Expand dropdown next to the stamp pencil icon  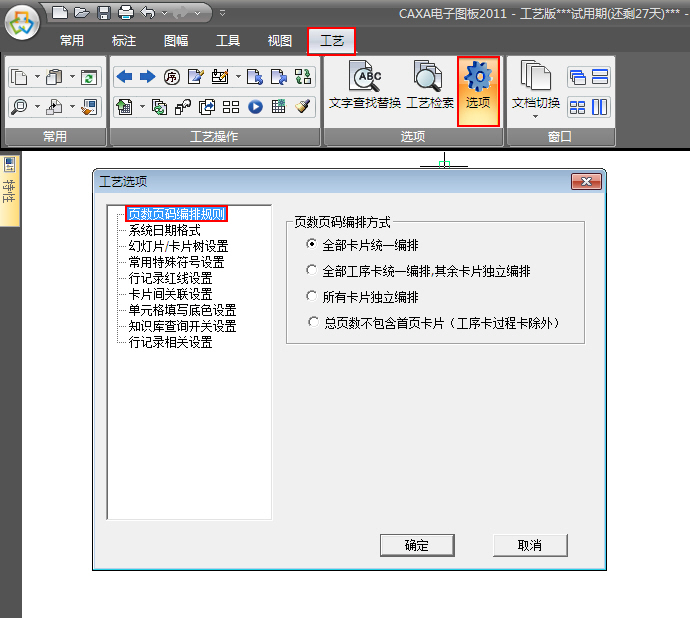238,76
